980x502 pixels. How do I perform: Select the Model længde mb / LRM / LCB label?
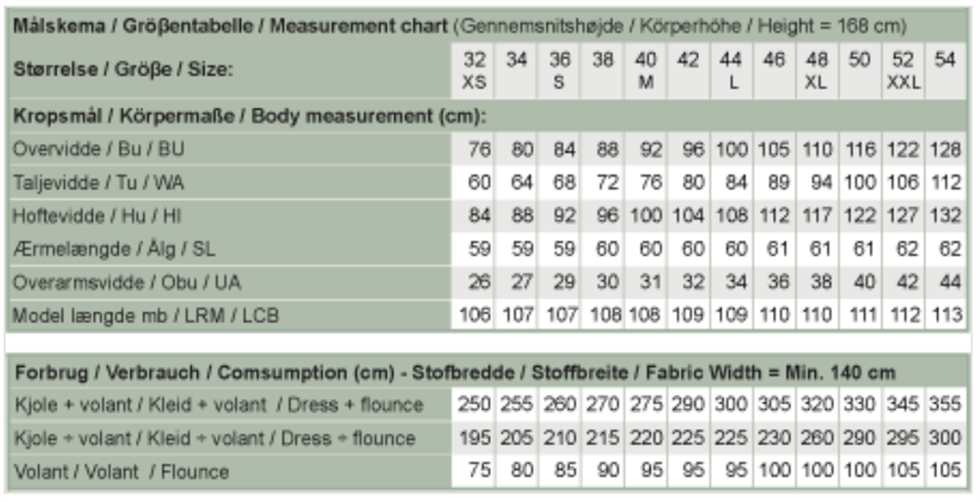(x=145, y=316)
